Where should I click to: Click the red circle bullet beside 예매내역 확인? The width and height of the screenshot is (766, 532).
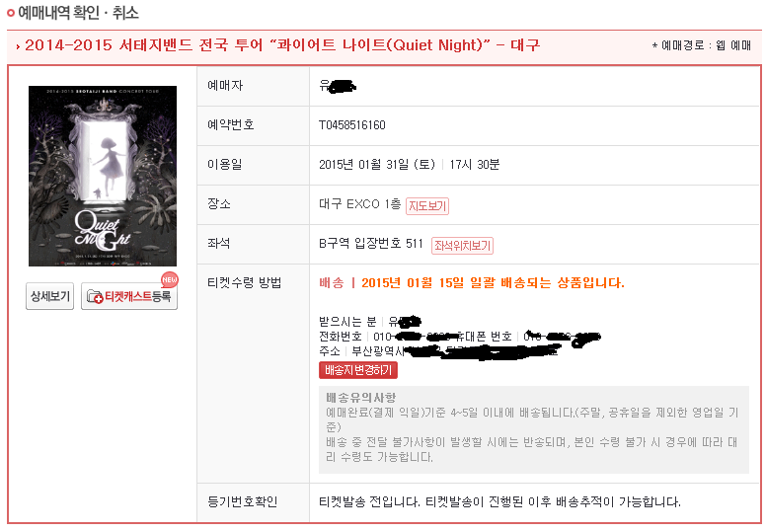click(11, 13)
